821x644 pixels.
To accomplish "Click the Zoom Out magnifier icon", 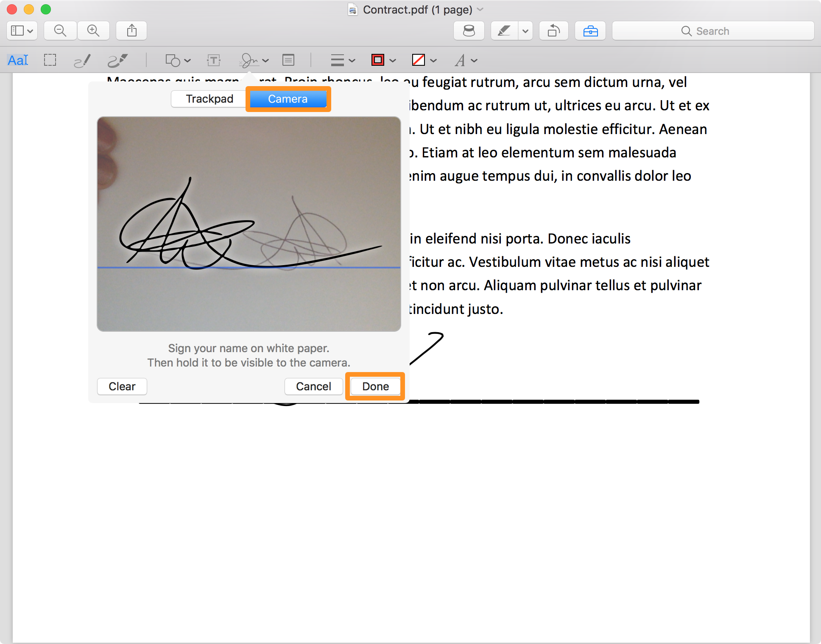I will click(x=60, y=31).
